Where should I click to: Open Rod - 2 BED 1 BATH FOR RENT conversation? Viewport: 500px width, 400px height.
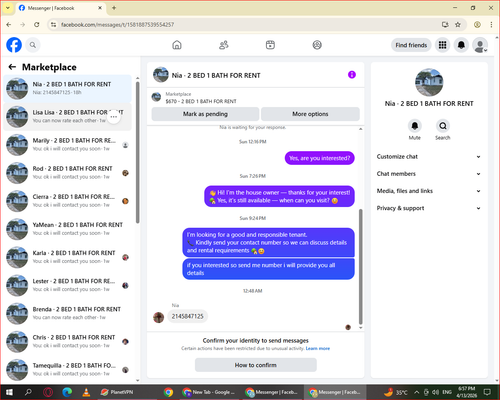pos(68,173)
